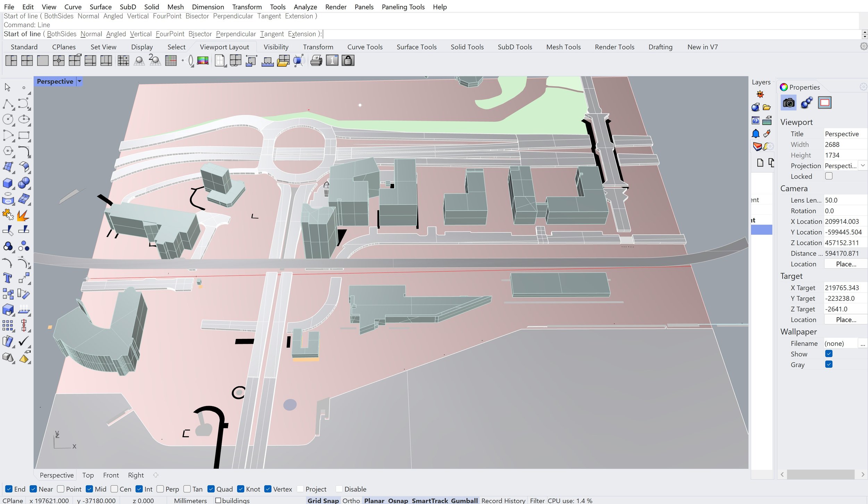Click the Lens Length value field
The width and height of the screenshot is (868, 504).
click(x=845, y=200)
